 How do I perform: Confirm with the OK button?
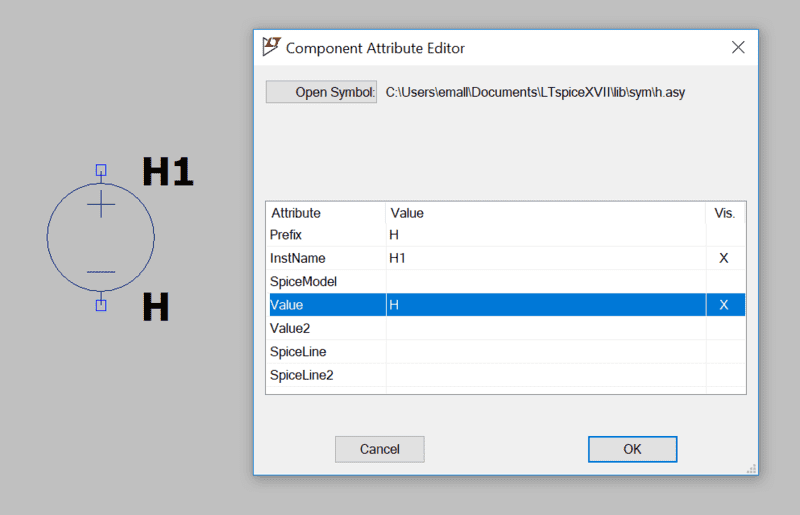point(632,449)
